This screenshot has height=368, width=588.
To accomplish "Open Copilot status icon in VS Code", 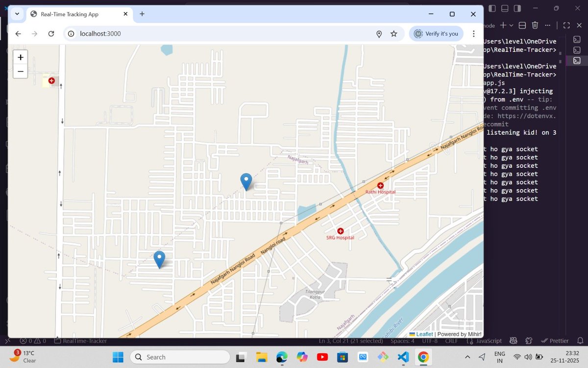I will coord(514,341).
